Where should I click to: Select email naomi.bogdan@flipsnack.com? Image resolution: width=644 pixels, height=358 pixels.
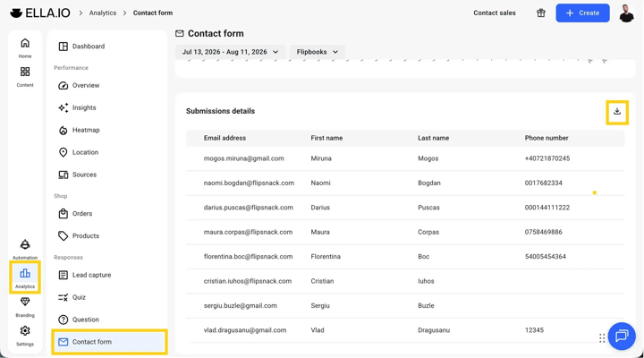[249, 183]
